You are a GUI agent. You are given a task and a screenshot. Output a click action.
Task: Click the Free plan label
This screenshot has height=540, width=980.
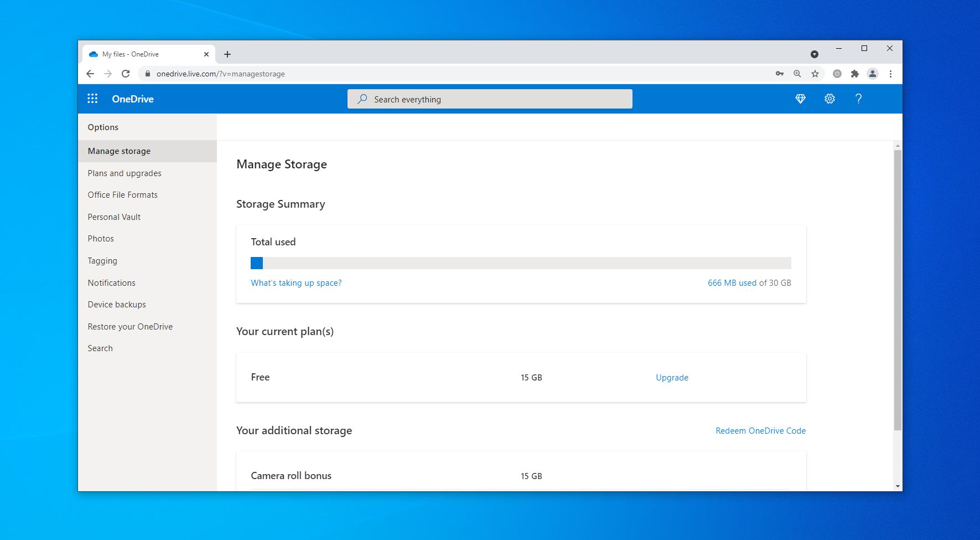pos(260,377)
